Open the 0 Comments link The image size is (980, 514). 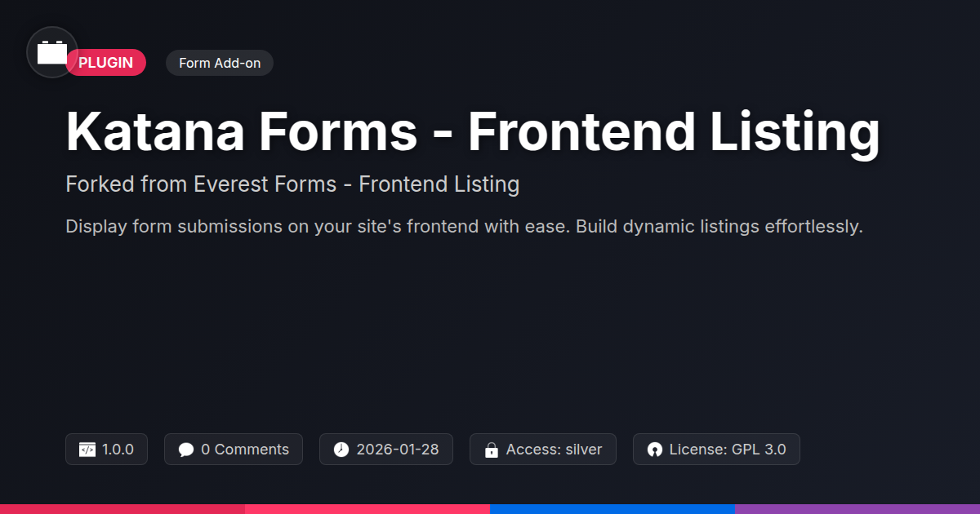coord(245,450)
